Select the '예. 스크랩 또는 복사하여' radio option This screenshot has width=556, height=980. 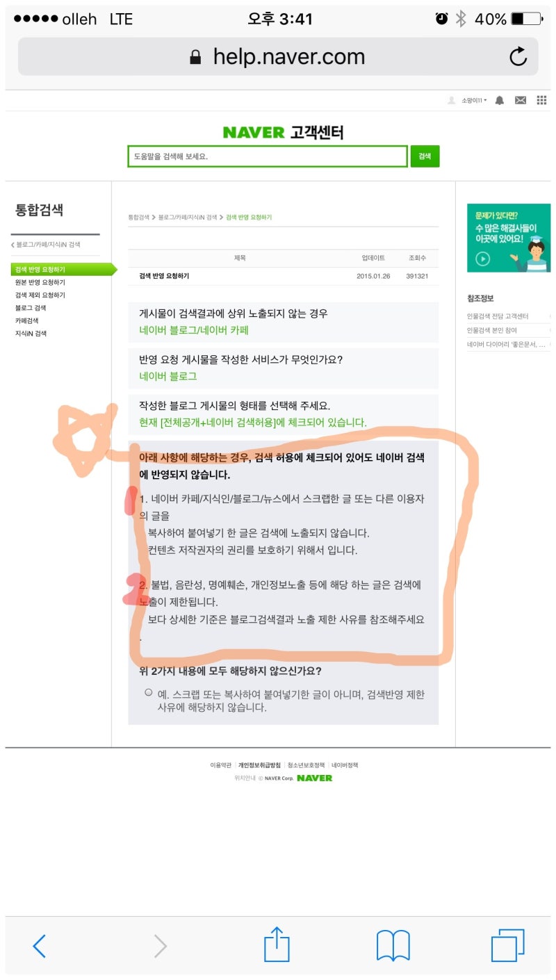149,692
